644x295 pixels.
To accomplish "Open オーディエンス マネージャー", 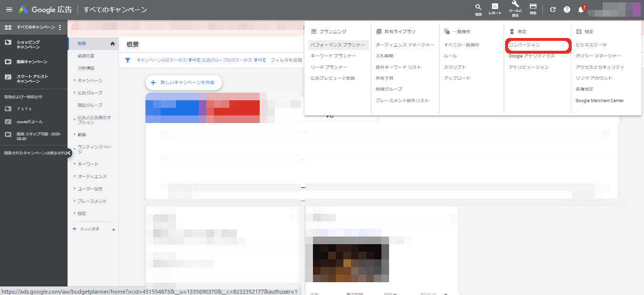I will (405, 45).
